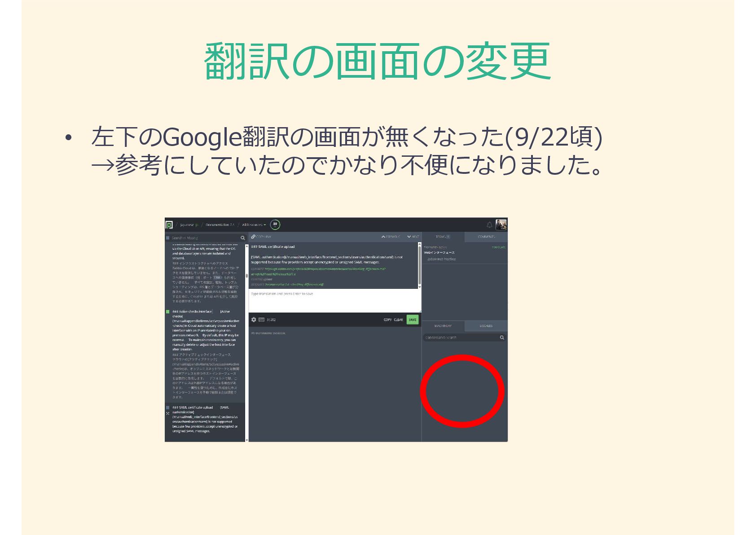Switch to the Machinery tab
The image size is (756, 535).
443,326
